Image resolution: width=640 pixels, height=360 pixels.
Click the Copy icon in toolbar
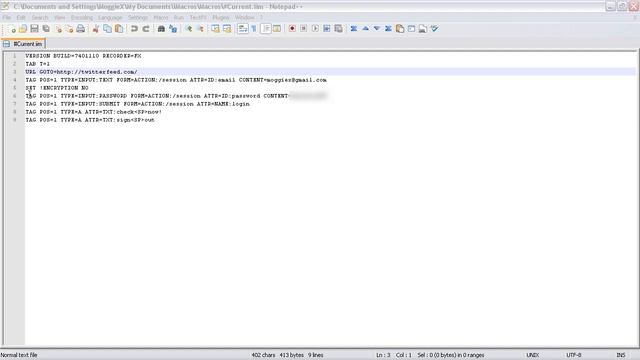[x=107, y=29]
